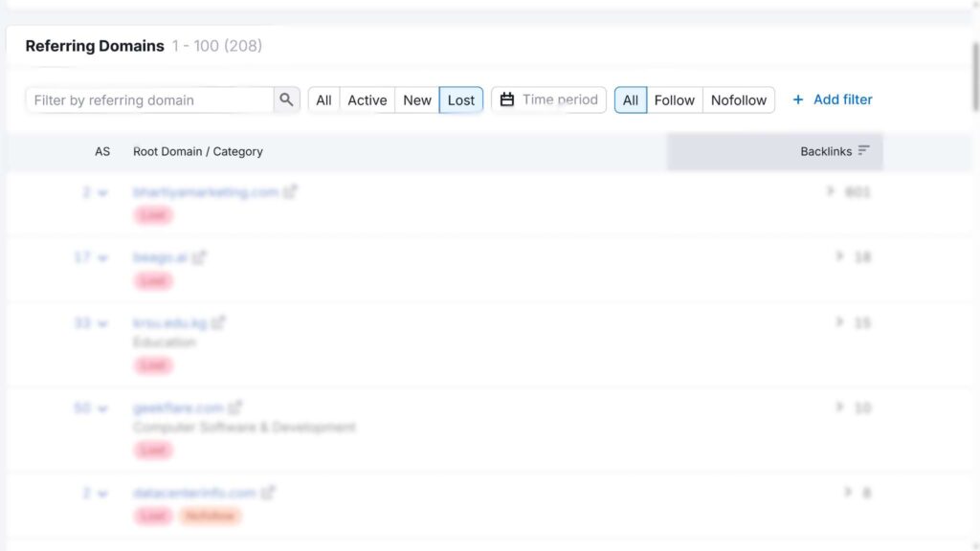Image resolution: width=980 pixels, height=551 pixels.
Task: Switch link type filter to All
Action: tap(630, 99)
